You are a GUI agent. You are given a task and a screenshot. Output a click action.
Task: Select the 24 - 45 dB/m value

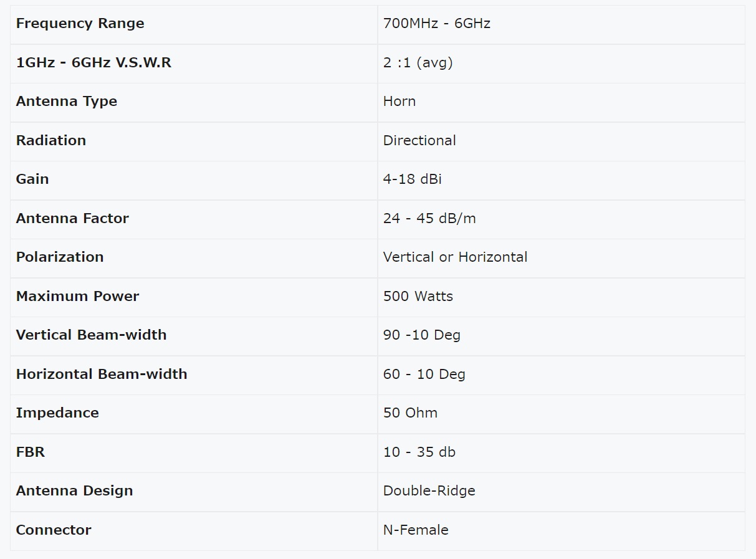[429, 219]
